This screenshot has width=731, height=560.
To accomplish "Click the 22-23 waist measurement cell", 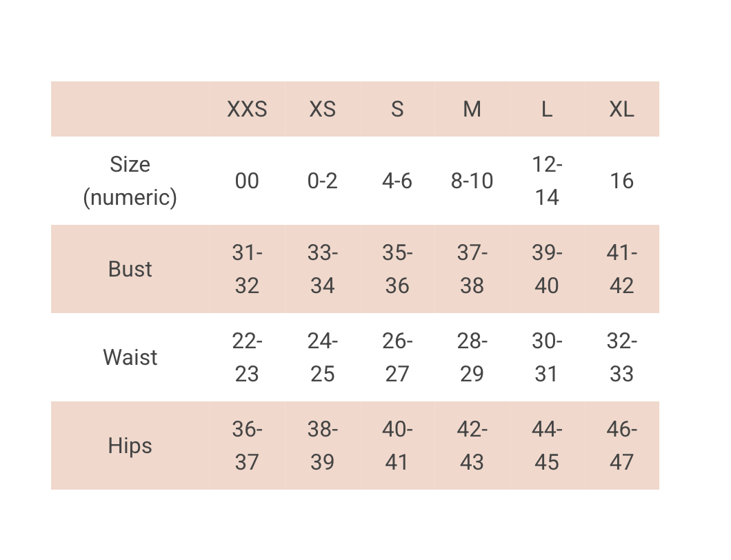I will pos(247,357).
